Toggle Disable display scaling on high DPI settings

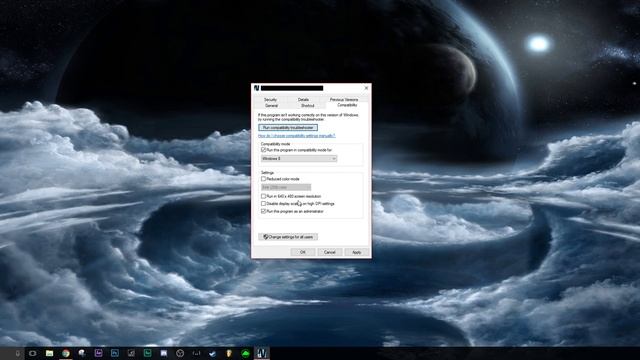264,204
